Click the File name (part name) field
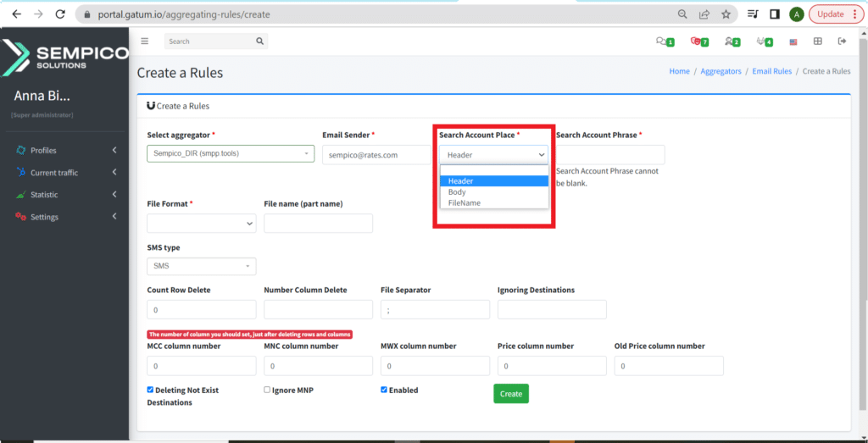The image size is (868, 443). click(x=319, y=224)
